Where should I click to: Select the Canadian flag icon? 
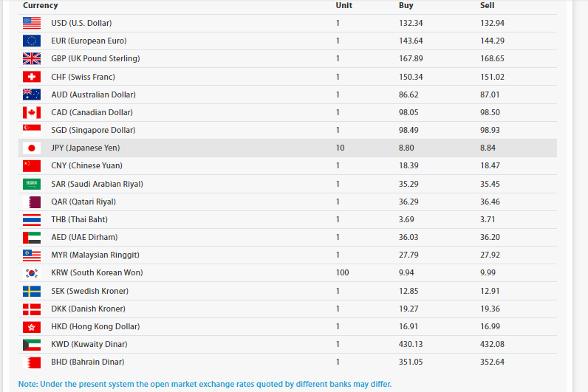tap(32, 112)
